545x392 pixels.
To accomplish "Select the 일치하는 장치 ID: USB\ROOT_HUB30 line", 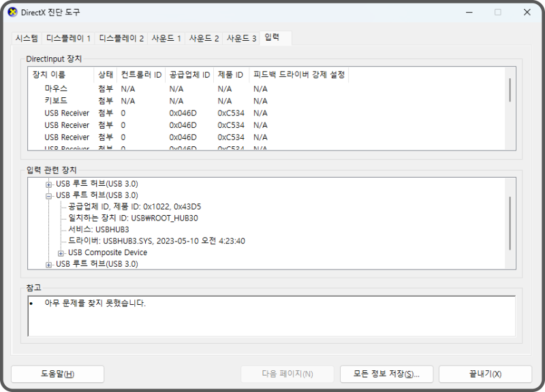I will click(133, 218).
